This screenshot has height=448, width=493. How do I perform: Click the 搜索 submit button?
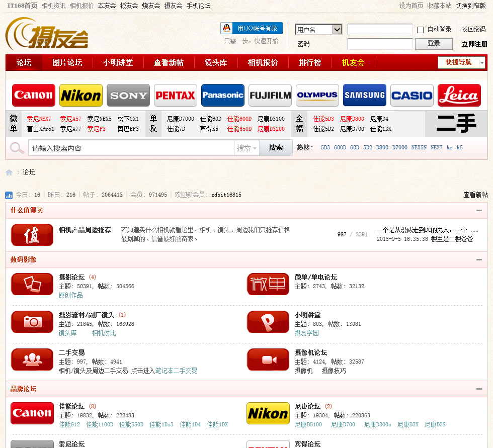pyautogui.click(x=276, y=148)
